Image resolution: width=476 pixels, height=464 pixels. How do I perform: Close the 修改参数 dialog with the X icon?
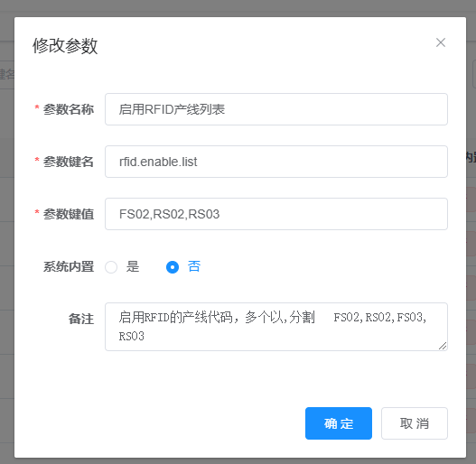point(441,42)
